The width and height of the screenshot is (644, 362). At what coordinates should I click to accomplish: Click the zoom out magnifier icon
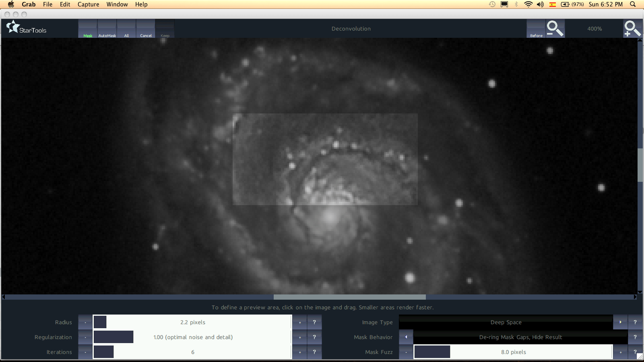(x=555, y=29)
